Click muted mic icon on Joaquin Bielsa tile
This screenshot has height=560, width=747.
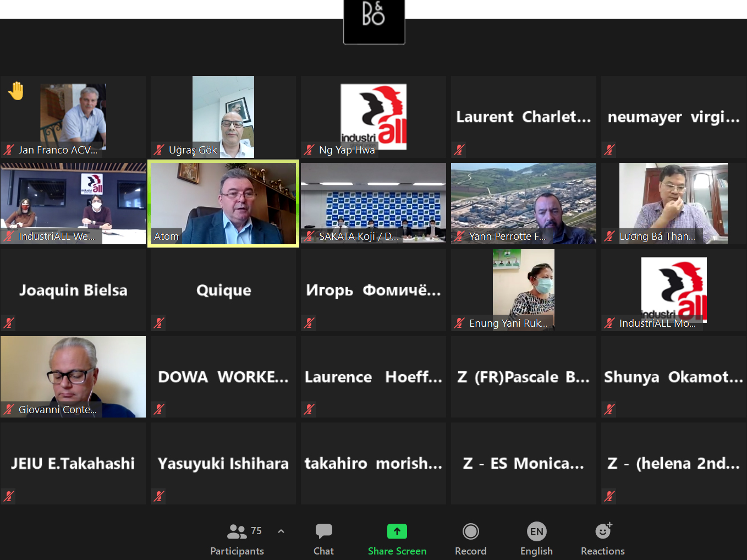point(9,323)
